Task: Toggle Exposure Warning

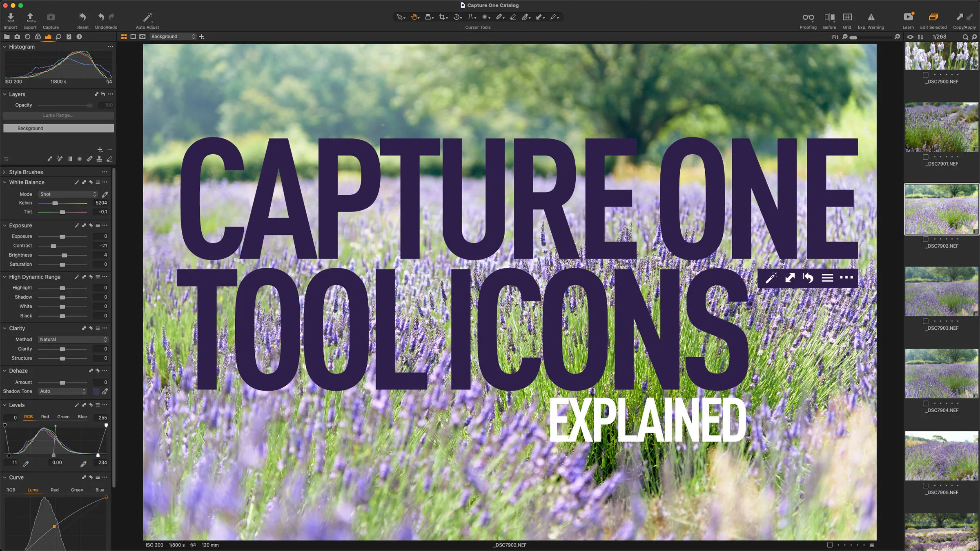Action: click(871, 17)
